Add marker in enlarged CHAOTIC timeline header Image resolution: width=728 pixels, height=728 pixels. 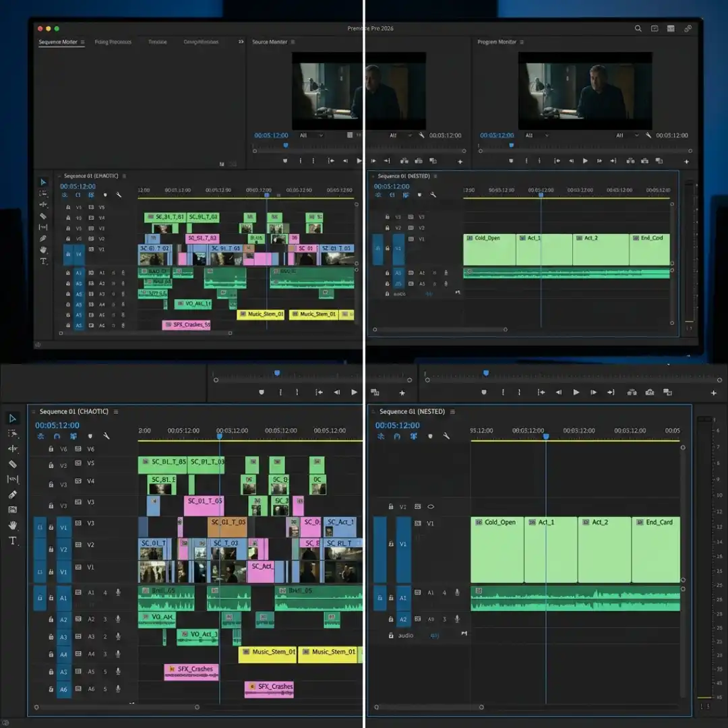tap(90, 436)
